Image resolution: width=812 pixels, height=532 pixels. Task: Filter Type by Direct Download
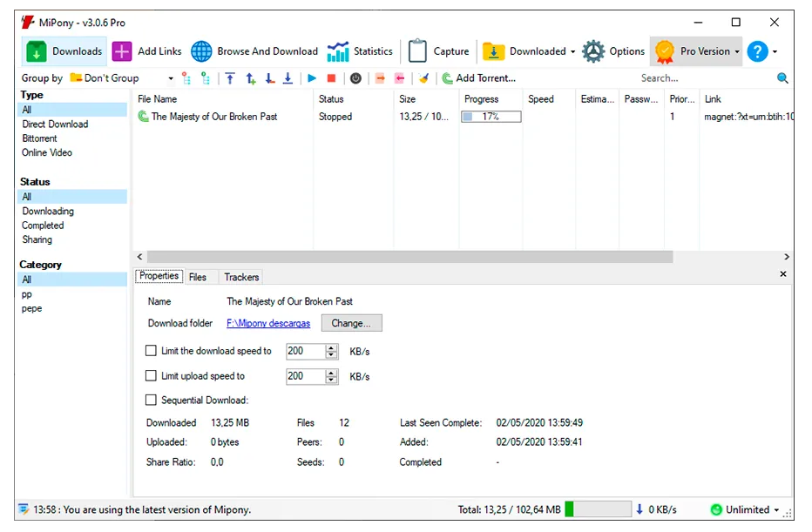55,125
